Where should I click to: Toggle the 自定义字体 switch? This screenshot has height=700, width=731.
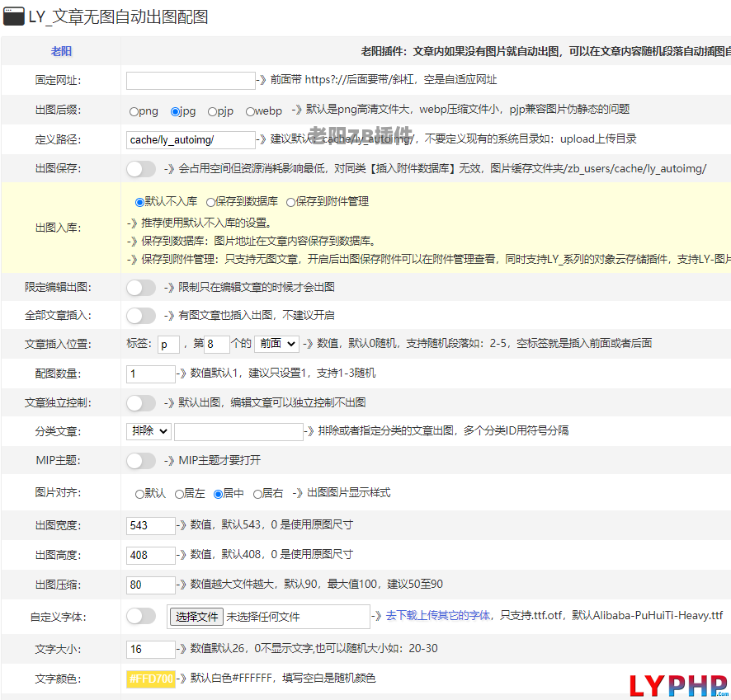(141, 616)
